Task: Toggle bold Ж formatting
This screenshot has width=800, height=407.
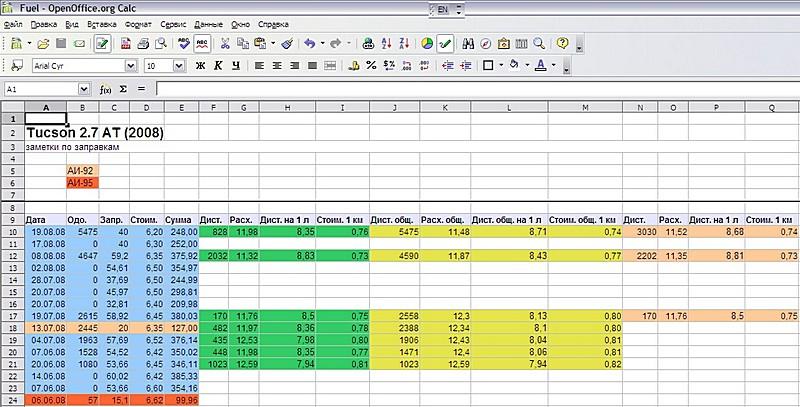Action: click(201, 66)
